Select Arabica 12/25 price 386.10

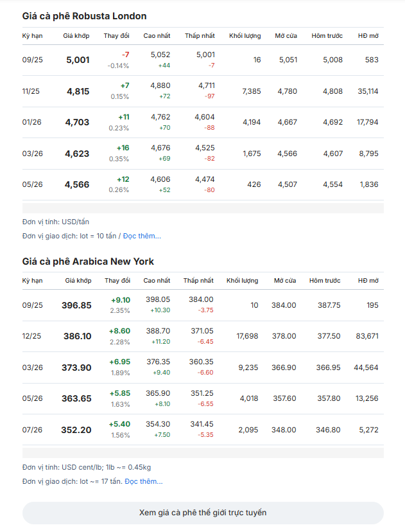coord(78,336)
